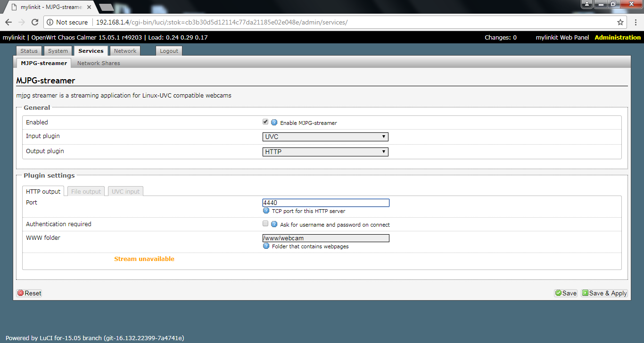Select the Network Shares subtab
Viewport: 644px width, 343px height.
[x=99, y=63]
